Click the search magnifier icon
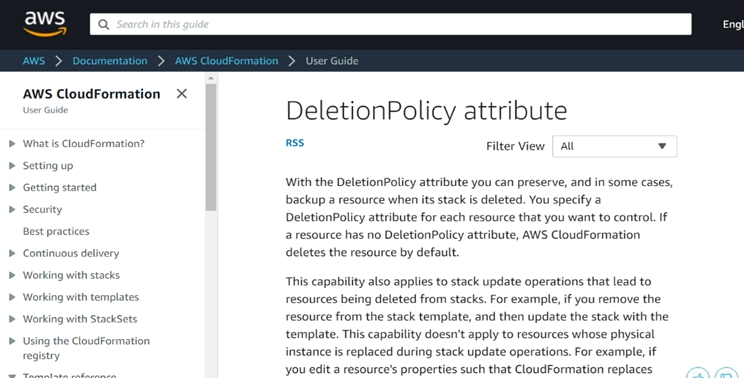Image resolution: width=744 pixels, height=378 pixels. pos(103,24)
